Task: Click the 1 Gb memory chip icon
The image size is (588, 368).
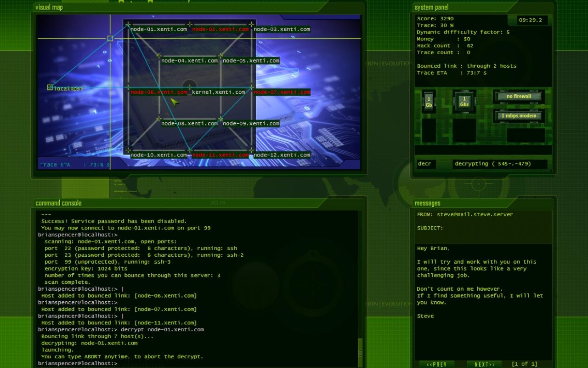Action: pyautogui.click(x=428, y=102)
